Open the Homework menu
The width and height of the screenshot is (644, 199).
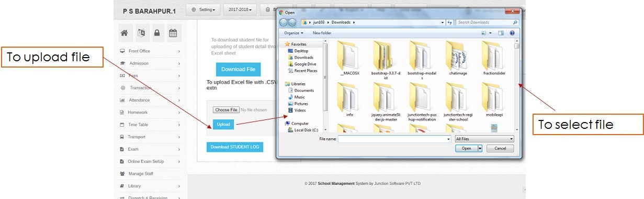pos(150,112)
